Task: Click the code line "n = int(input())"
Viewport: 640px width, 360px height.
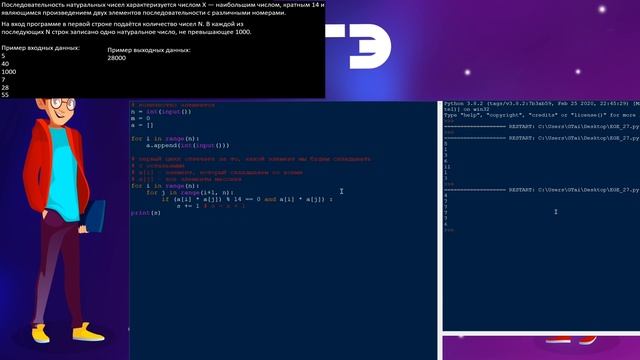Action: pyautogui.click(x=161, y=112)
